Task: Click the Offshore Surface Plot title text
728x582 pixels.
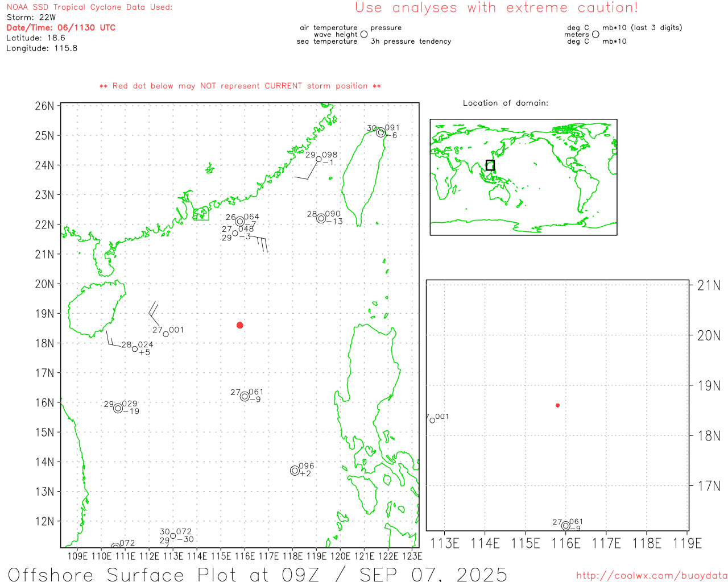Action: pos(258,574)
